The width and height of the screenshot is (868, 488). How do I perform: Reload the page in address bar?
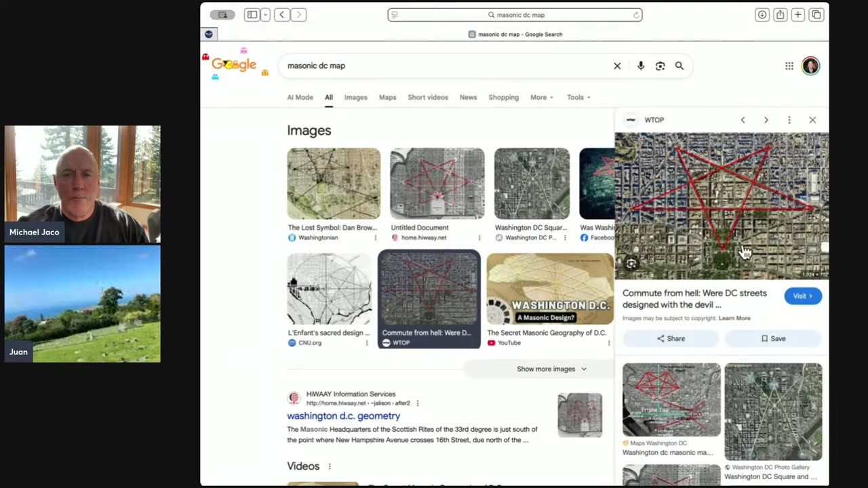pyautogui.click(x=636, y=15)
